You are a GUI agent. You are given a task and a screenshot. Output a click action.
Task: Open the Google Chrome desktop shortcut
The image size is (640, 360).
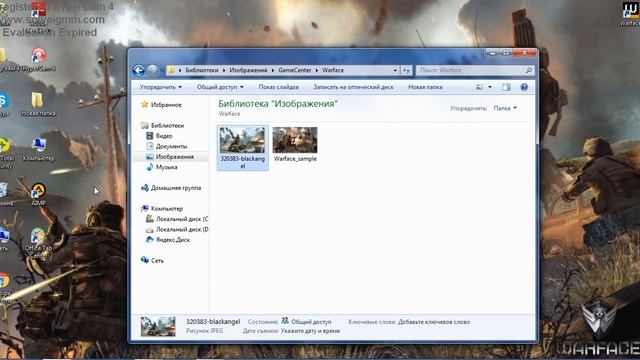point(4,287)
